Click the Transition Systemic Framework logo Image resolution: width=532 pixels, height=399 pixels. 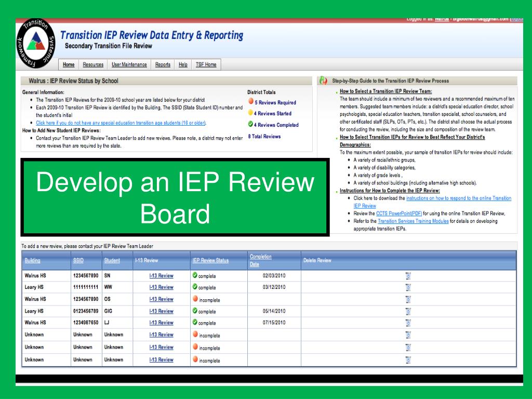[35, 43]
